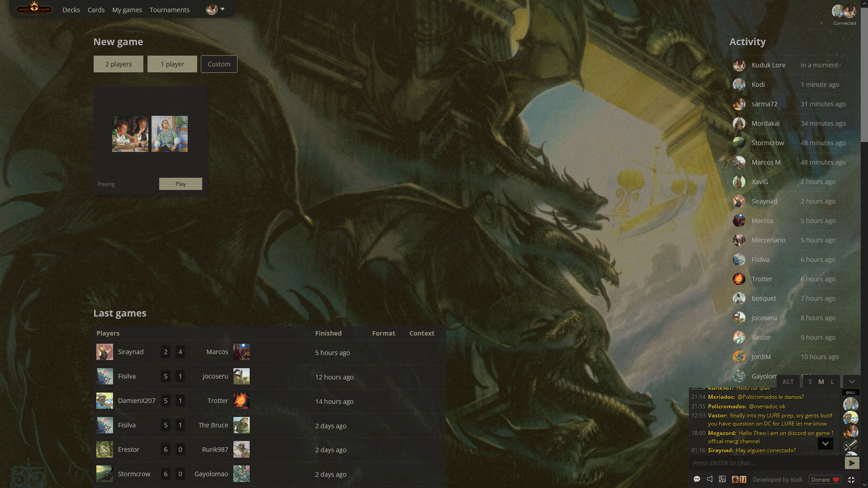Open Kuduk Lore's avatar in Activity
Image resolution: width=868 pixels, height=488 pixels.
pos(739,65)
